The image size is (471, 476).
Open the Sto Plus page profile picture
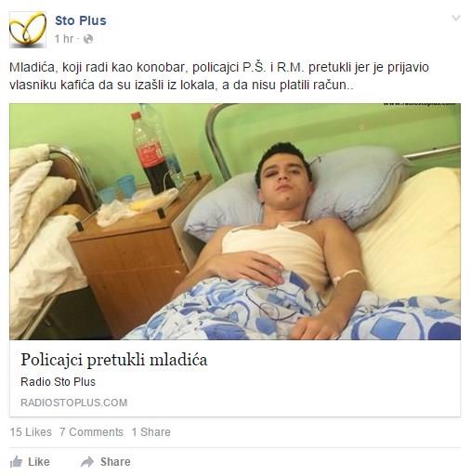coord(28,30)
